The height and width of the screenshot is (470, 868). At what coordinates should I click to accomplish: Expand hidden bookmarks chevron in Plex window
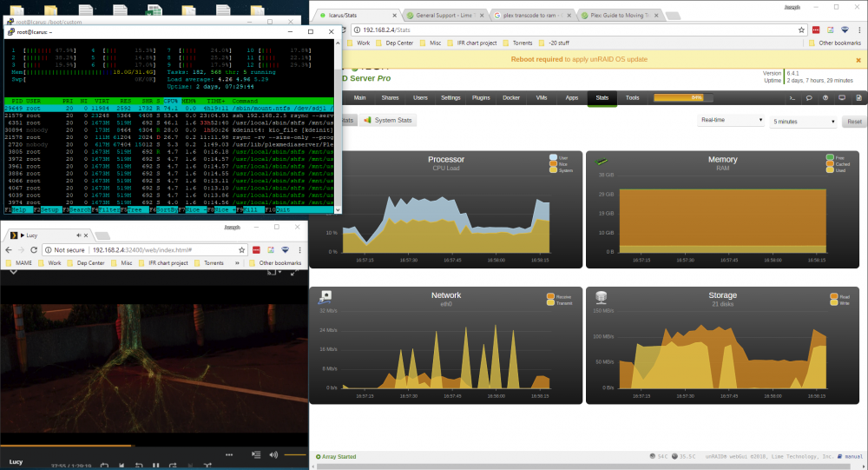(x=237, y=262)
